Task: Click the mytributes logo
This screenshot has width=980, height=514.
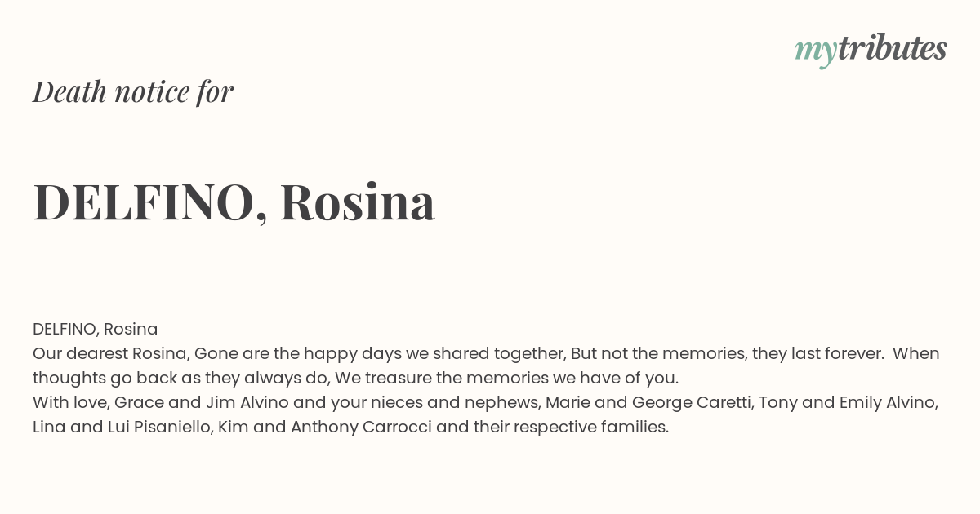Action: [871, 50]
